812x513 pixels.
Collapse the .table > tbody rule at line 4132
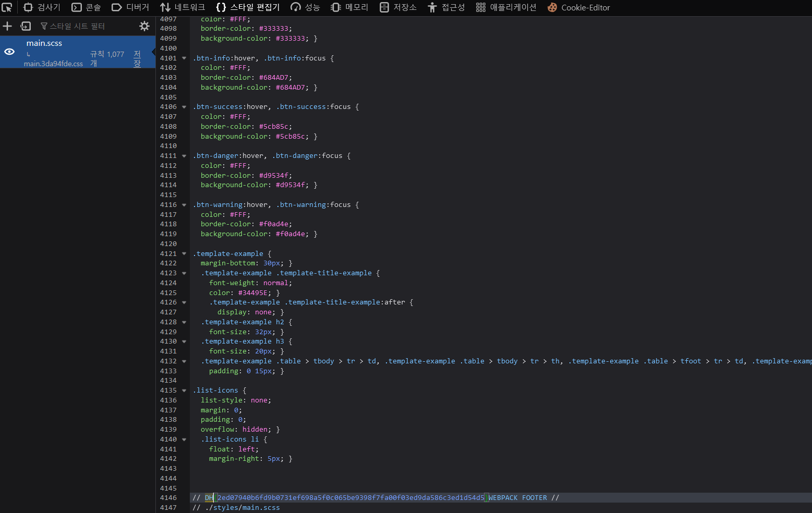[184, 361]
